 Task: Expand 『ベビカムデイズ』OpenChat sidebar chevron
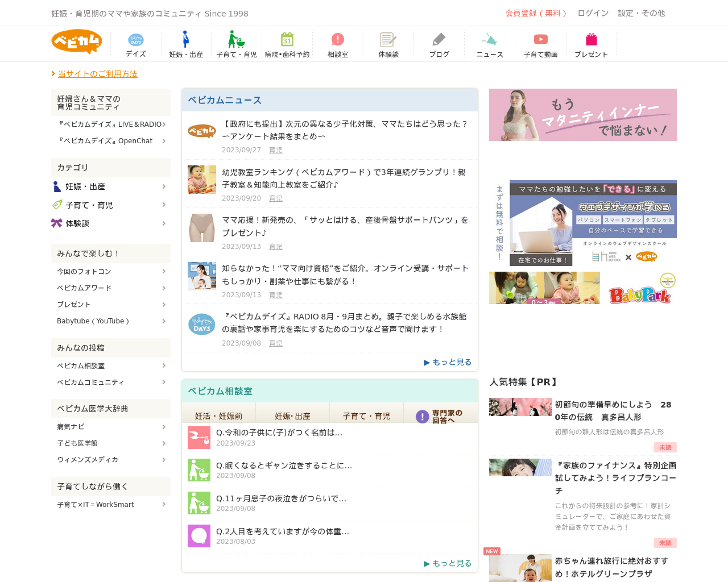[164, 141]
